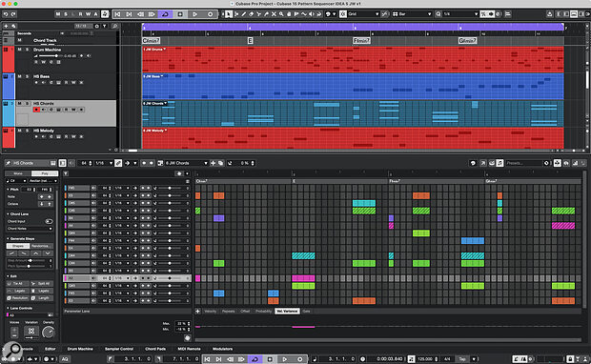
Task: Open the Chord Pads lower zone tab
Action: pyautogui.click(x=155, y=349)
